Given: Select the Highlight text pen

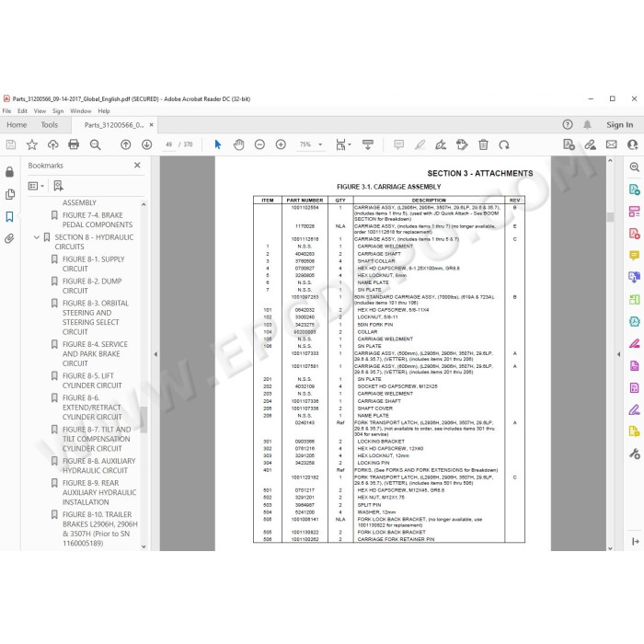Looking at the screenshot, I should 420,144.
